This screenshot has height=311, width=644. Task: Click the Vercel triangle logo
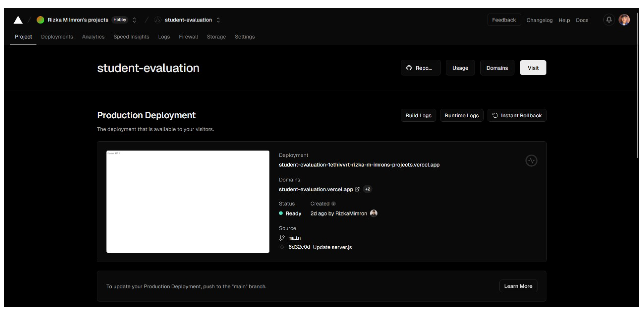[18, 20]
